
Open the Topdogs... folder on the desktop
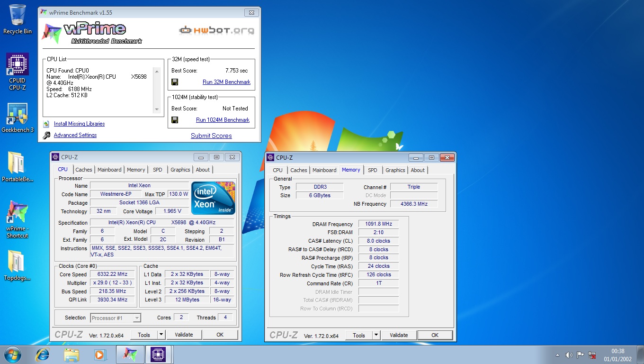pos(18,266)
